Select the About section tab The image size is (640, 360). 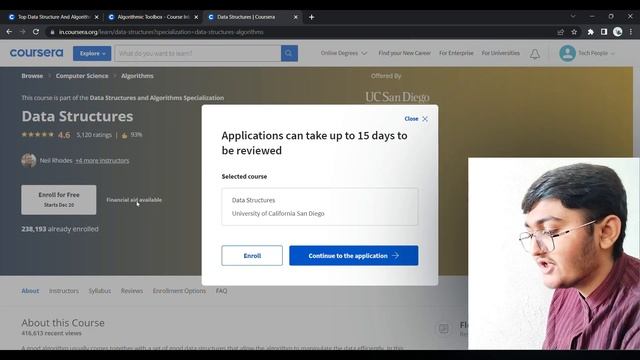tap(30, 291)
